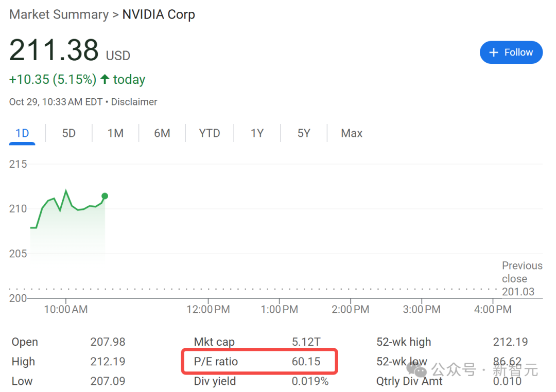Viewport: 556px width, 392px height.
Task: Click the green endpoint dot on chart
Action: (105, 196)
